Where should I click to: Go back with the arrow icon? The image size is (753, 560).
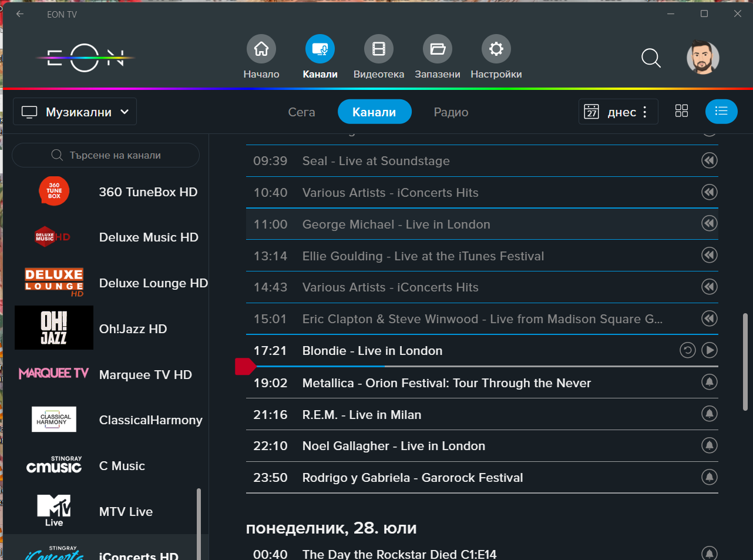pos(20,14)
